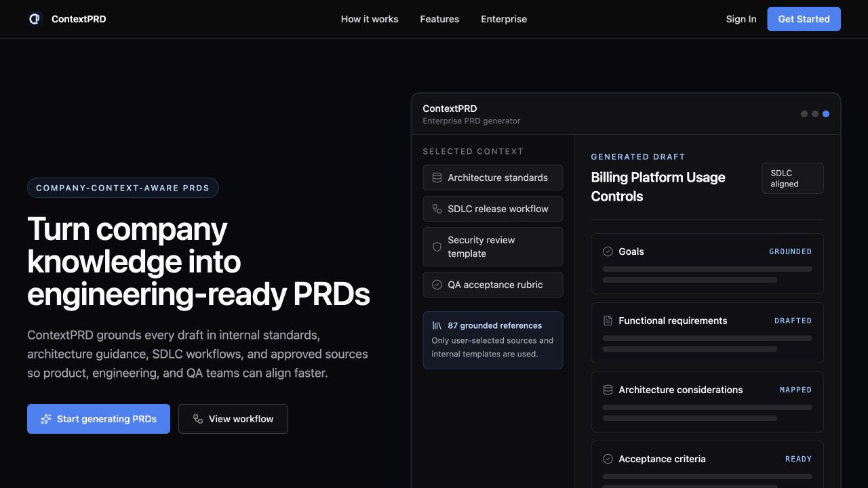Click the SDLC aligned badge
Image resolution: width=868 pixels, height=488 pixels.
tap(792, 178)
